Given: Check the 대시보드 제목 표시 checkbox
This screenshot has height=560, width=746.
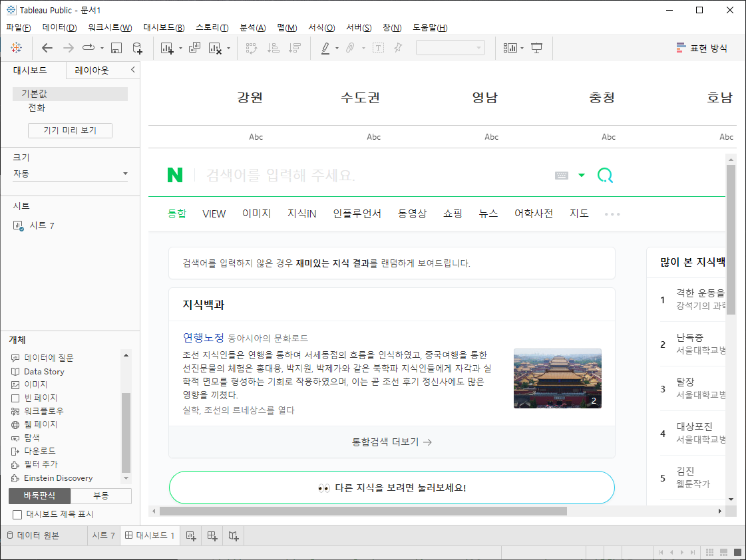Looking at the screenshot, I should 17,514.
